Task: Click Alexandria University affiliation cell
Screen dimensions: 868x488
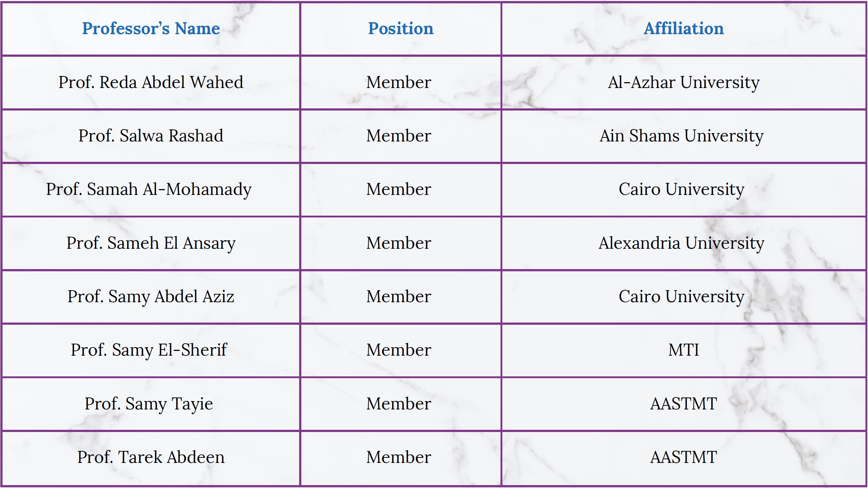Action: coord(684,243)
